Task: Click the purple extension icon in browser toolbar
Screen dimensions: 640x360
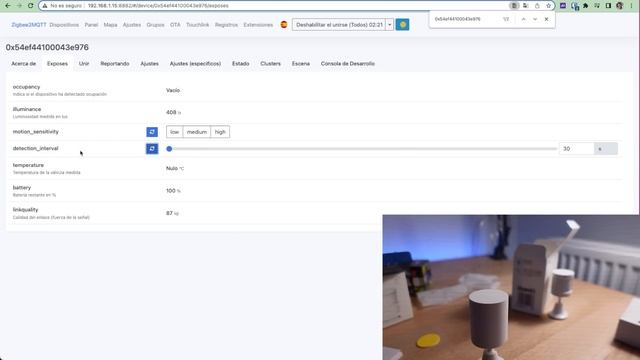Action: coord(563,6)
